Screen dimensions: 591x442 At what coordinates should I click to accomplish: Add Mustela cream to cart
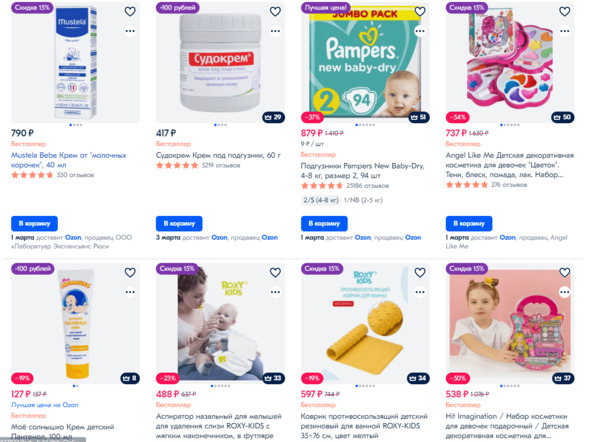(x=34, y=223)
